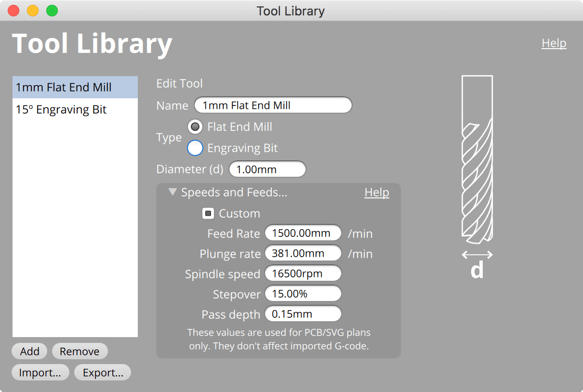The image size is (583, 392).
Task: Click the Export... button
Action: pos(103,373)
